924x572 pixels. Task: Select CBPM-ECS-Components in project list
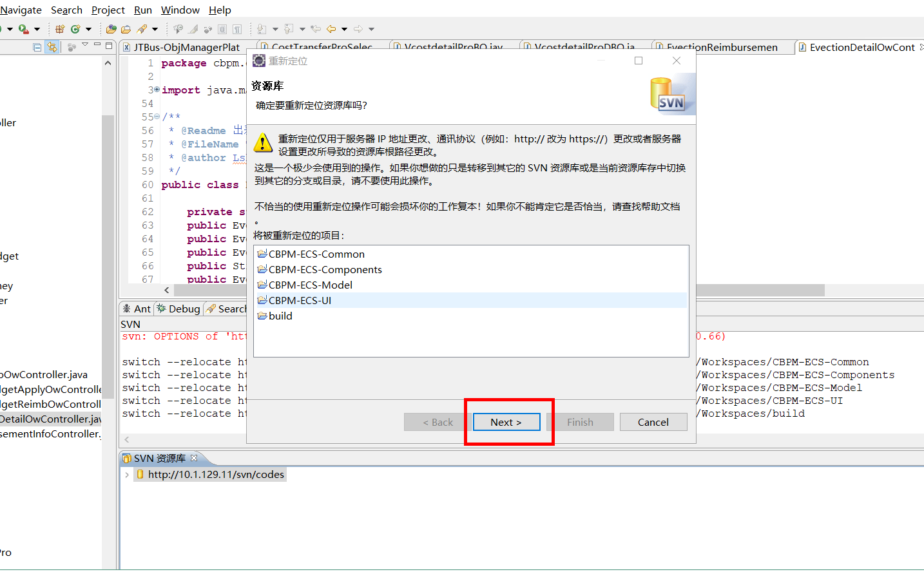click(x=471, y=269)
